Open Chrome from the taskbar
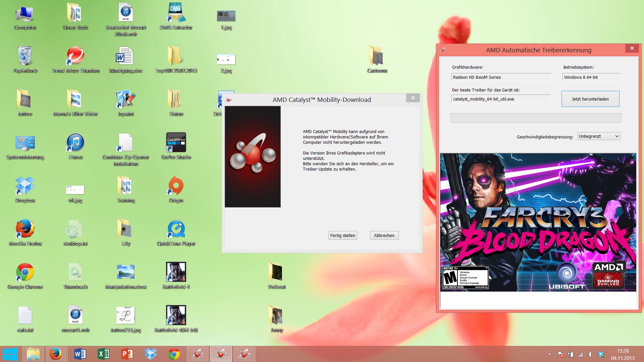 coord(174,354)
